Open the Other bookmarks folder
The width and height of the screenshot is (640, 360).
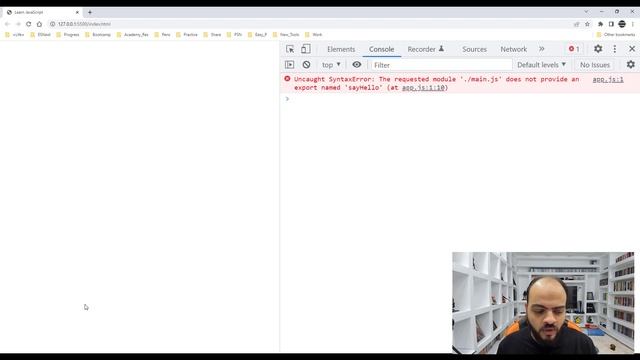click(616, 35)
